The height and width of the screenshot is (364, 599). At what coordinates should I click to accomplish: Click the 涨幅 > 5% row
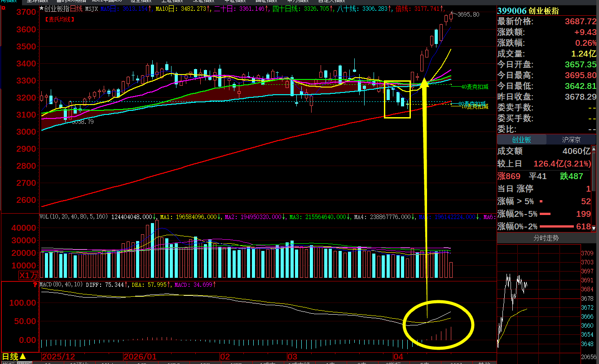(x=546, y=202)
